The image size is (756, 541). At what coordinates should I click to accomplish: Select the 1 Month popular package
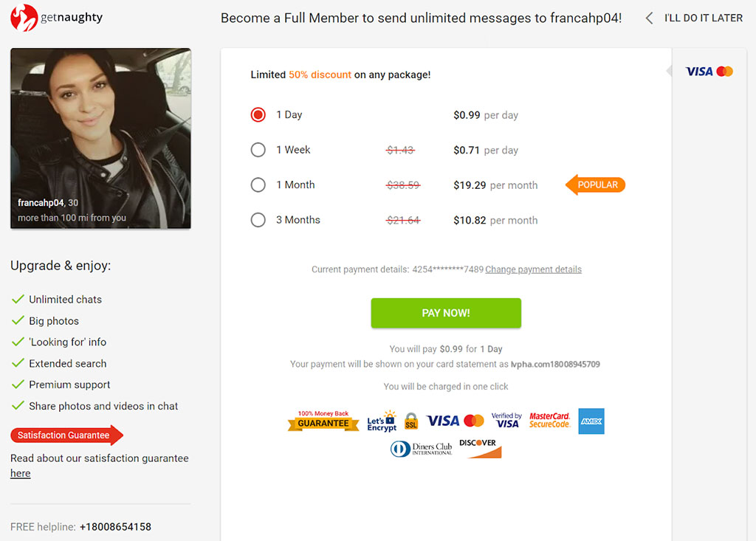coord(258,185)
